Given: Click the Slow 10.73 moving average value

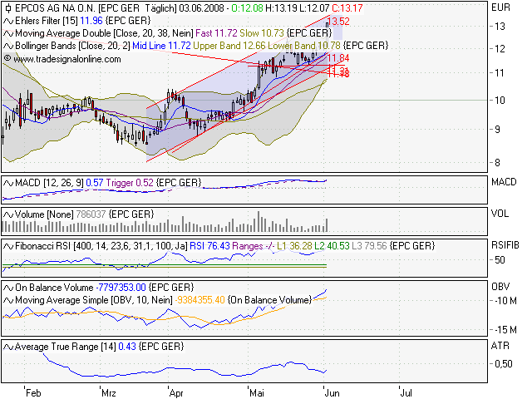Looking at the screenshot, I should click(x=262, y=33).
